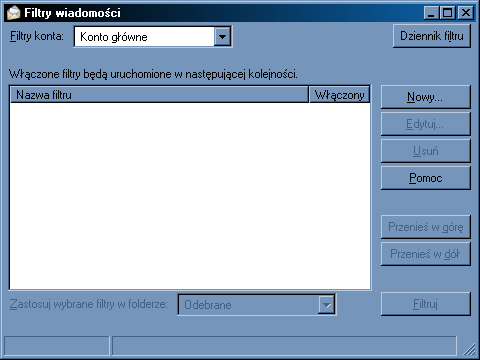Close the Filtry wiadomości window
Image resolution: width=480 pixels, height=360 pixels.
pos(466,13)
